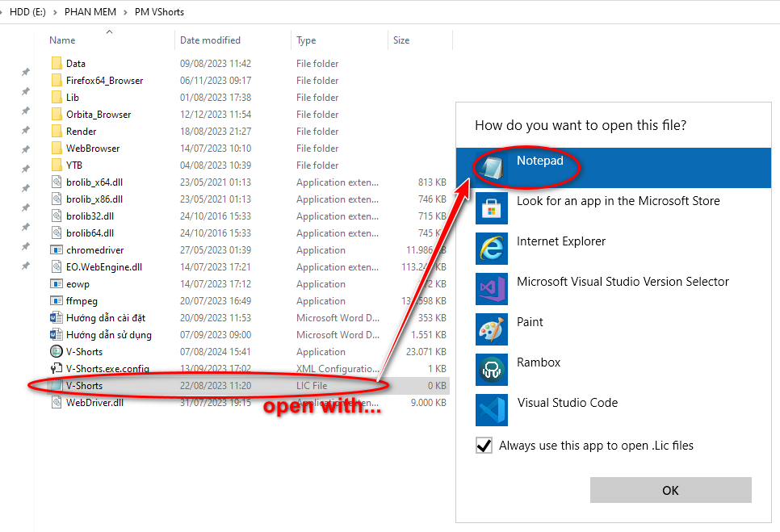Sort files by Size column
The image size is (780, 532).
[x=401, y=40]
